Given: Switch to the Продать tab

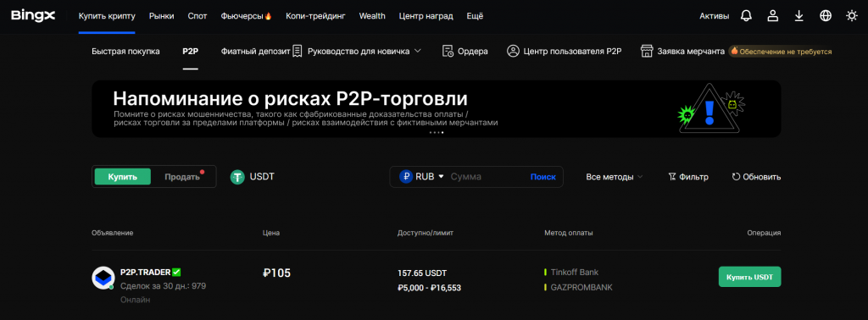Looking at the screenshot, I should point(183,177).
